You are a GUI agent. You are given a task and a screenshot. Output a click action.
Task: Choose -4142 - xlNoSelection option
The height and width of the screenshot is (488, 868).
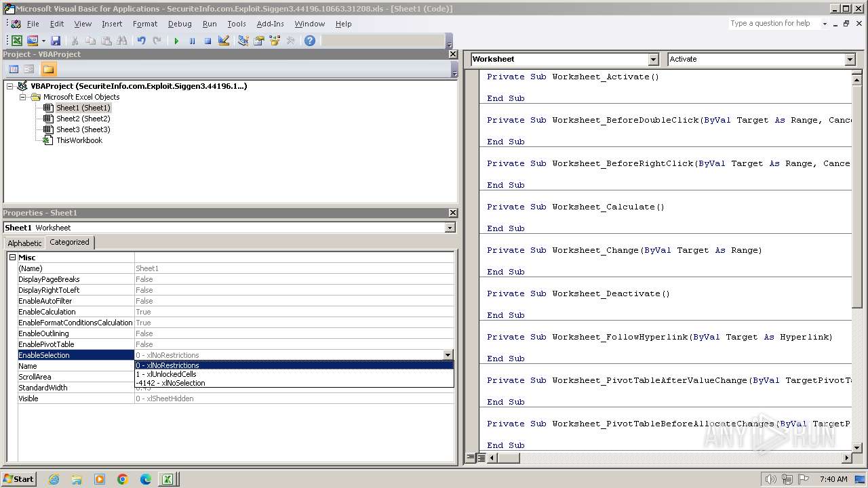point(294,383)
